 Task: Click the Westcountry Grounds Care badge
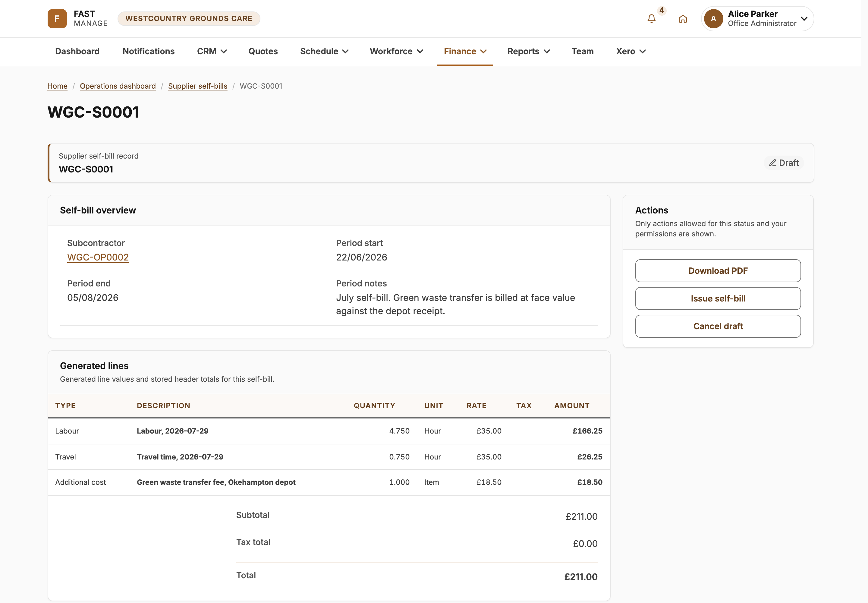coord(189,18)
